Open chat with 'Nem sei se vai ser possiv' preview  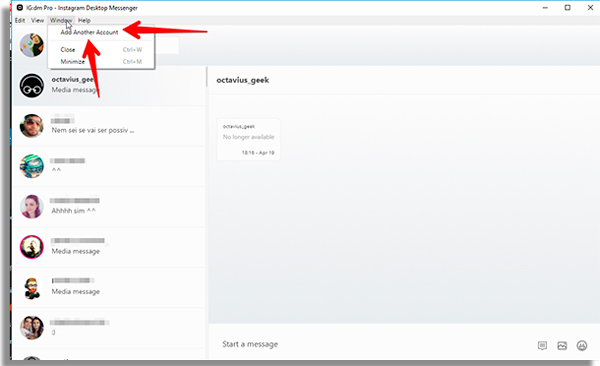tap(109, 126)
